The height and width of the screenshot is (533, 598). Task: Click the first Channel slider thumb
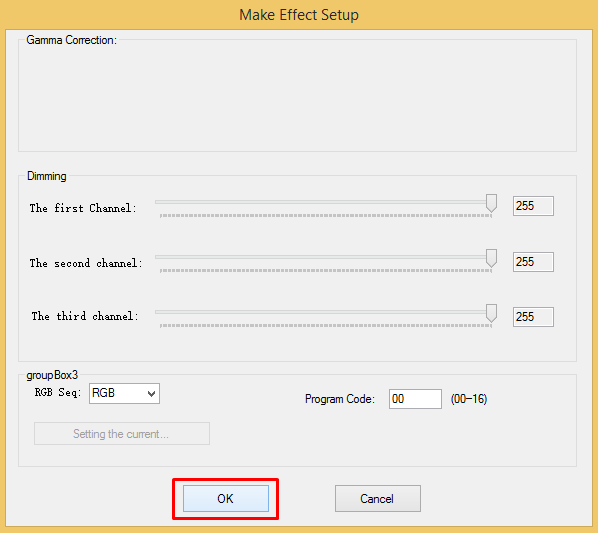coord(491,203)
